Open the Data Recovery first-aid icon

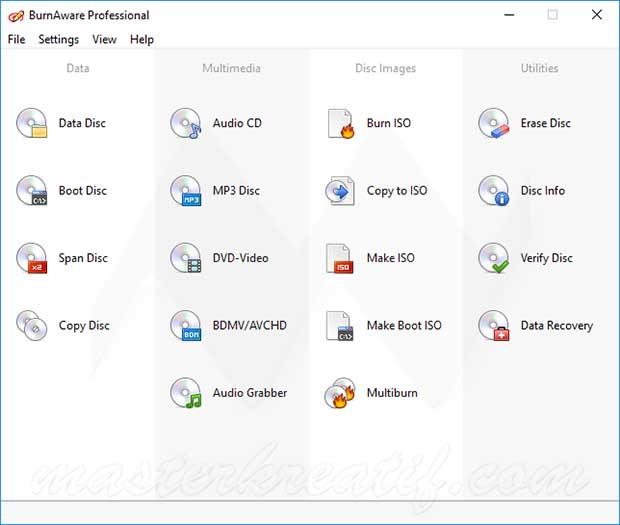(494, 326)
